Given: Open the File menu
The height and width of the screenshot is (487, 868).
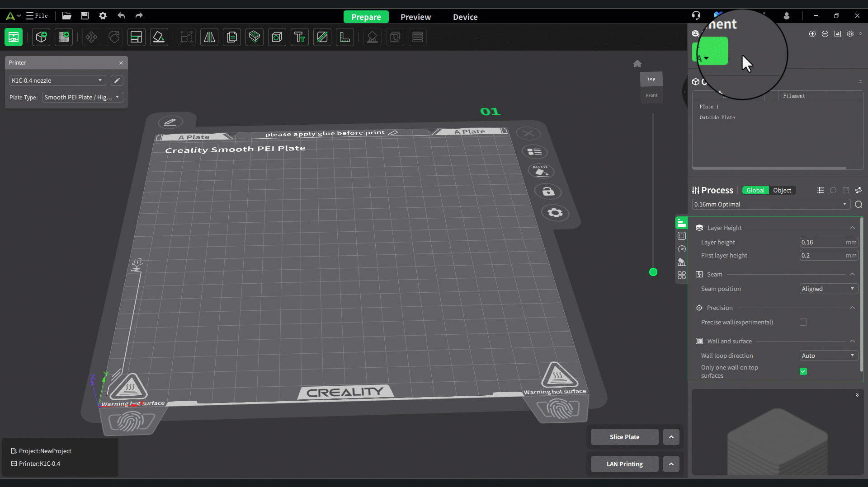Looking at the screenshot, I should click(37, 15).
